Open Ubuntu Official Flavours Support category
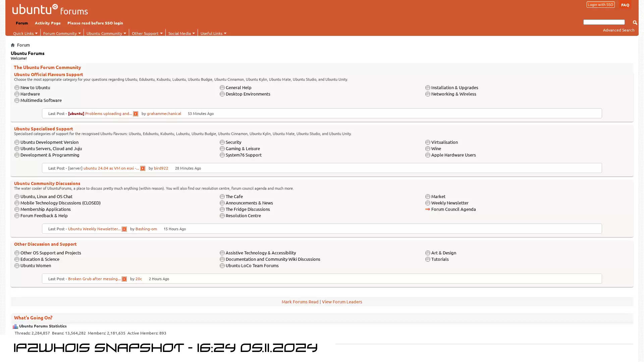Screen dimensions: 644x362 point(49,75)
